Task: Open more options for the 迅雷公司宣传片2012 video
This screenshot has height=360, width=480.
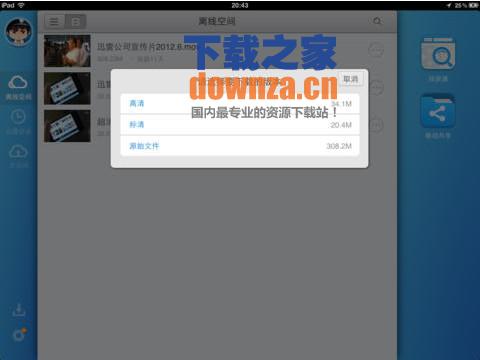Action: [x=376, y=50]
